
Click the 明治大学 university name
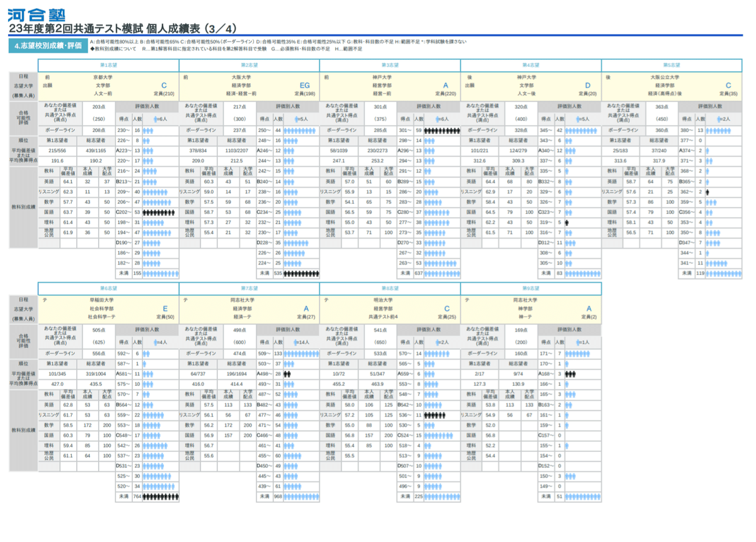pos(382,300)
